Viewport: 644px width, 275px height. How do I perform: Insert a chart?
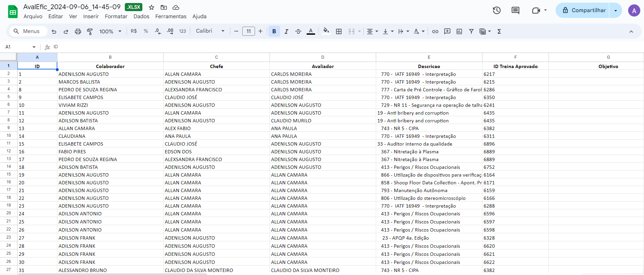point(459,31)
